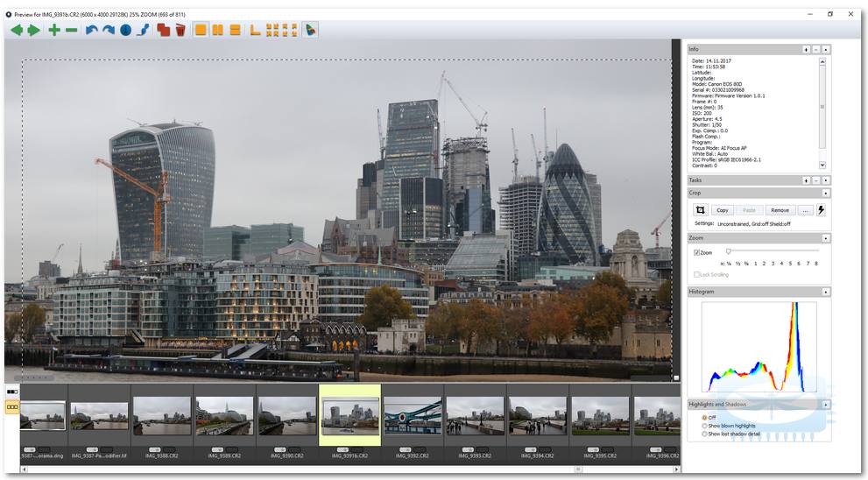
Task: Toggle the Zoom checkbox
Action: tap(697, 252)
